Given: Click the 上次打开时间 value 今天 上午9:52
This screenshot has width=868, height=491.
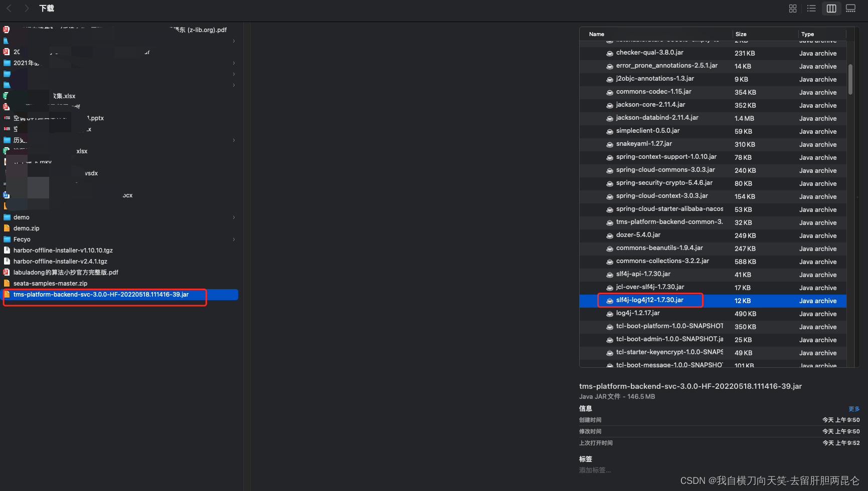Looking at the screenshot, I should point(841,443).
